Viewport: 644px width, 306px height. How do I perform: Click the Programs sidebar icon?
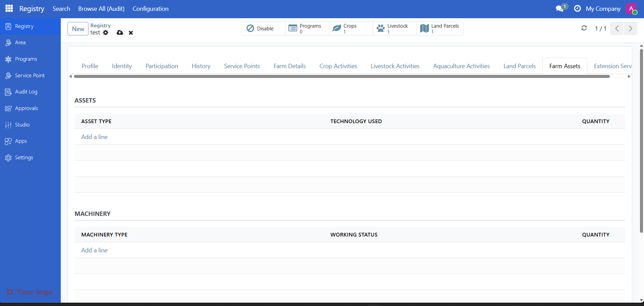(8, 59)
